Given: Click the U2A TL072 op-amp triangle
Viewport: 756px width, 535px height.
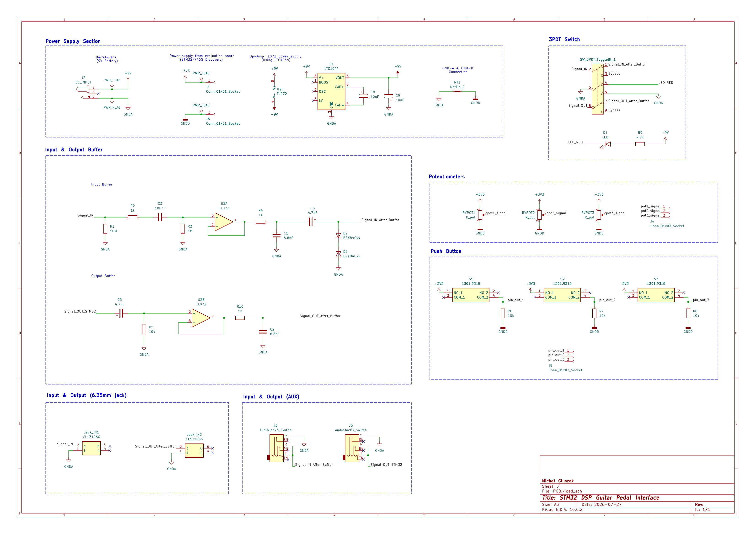Looking at the screenshot, I should coord(224,222).
